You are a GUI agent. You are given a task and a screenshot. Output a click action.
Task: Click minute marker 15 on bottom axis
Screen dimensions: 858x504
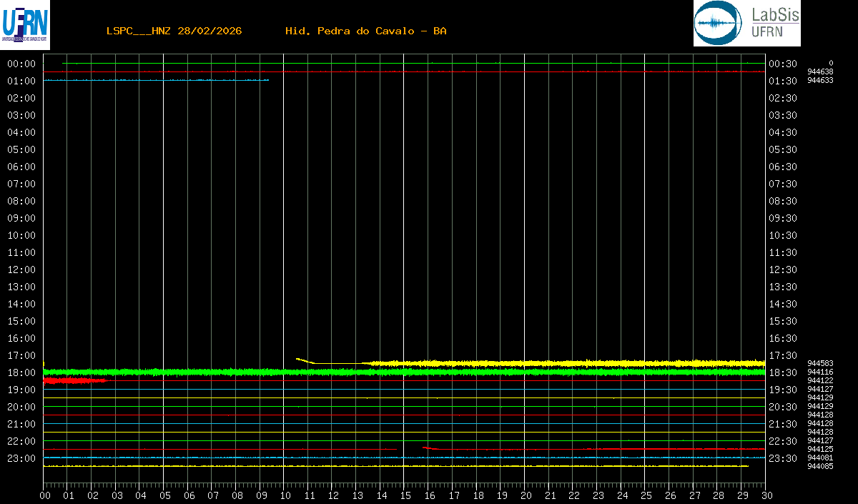click(x=405, y=495)
